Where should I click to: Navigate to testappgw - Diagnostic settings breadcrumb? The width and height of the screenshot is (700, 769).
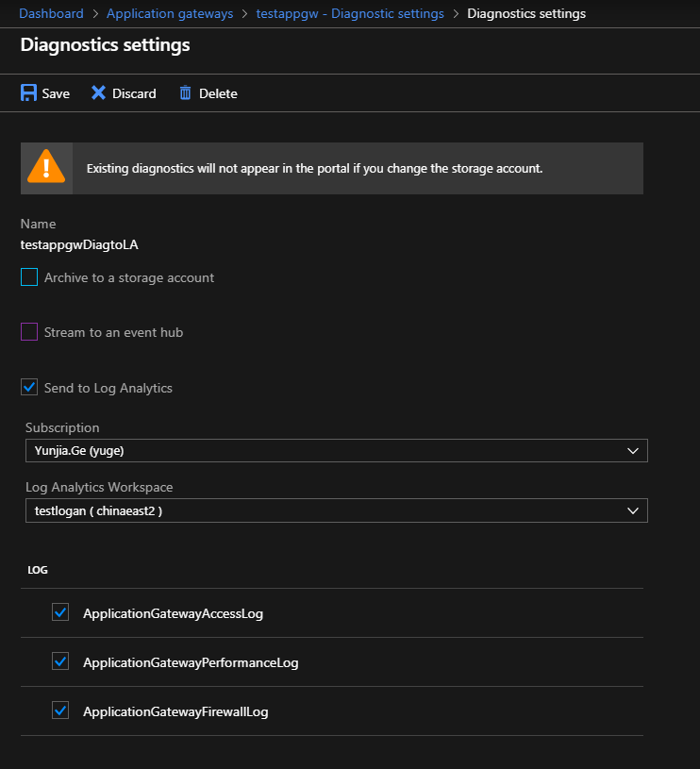(x=350, y=14)
